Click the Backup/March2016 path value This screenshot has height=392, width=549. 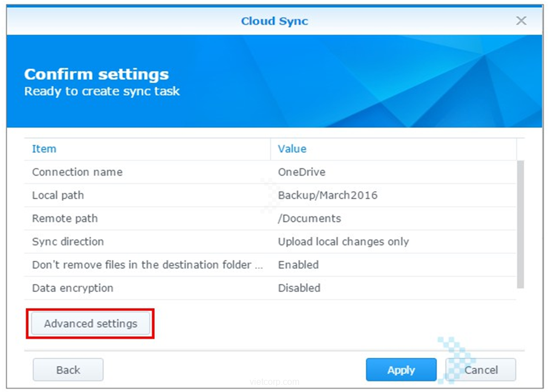click(x=328, y=195)
